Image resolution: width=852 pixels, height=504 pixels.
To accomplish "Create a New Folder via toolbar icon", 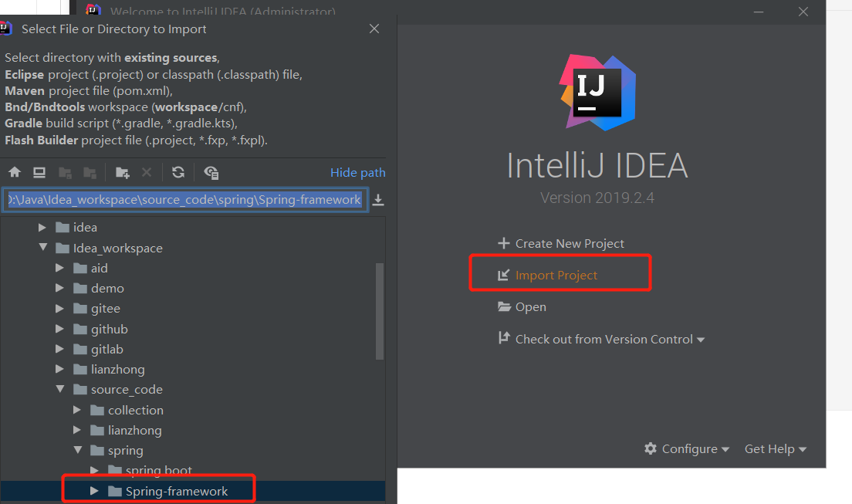I will coord(122,173).
